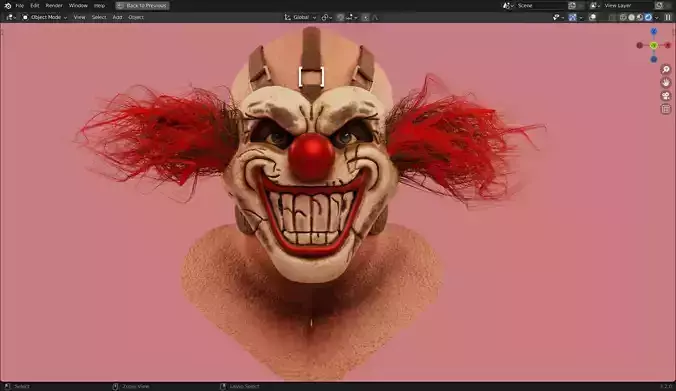
Task: Open the Blender logo menu
Action: coord(7,6)
